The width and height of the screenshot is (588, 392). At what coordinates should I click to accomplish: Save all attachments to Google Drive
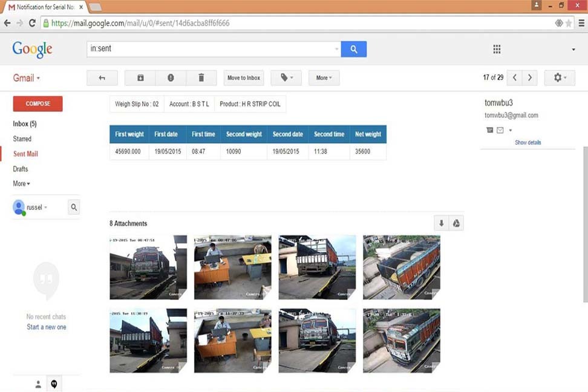[x=457, y=223]
